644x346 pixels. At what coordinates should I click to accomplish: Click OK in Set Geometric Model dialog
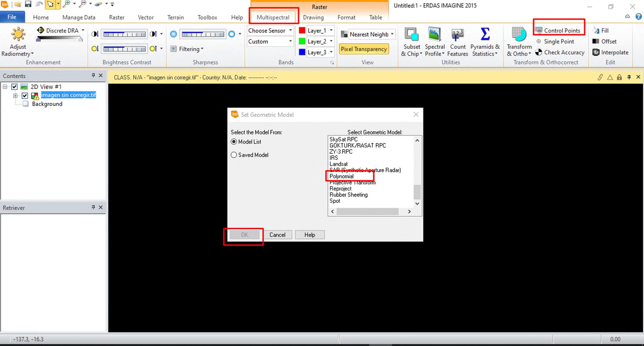point(245,235)
